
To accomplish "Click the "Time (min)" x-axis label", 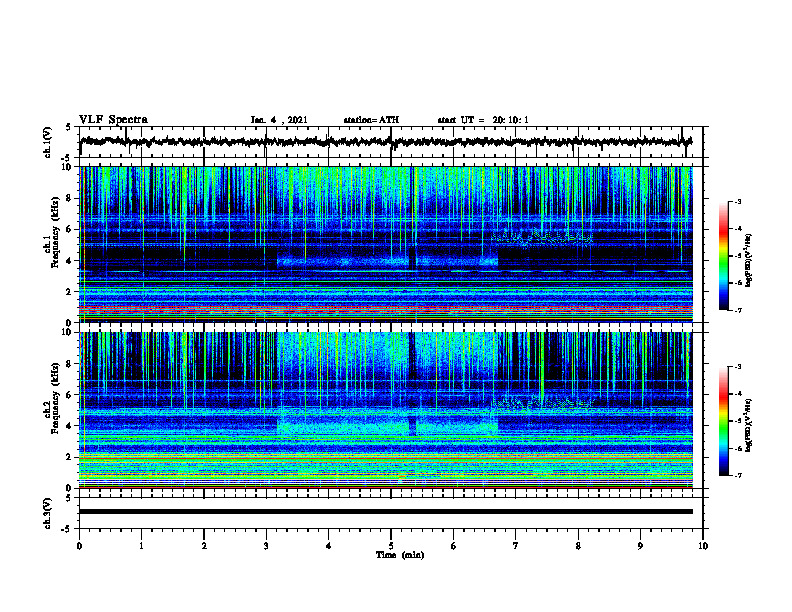I will (400, 555).
